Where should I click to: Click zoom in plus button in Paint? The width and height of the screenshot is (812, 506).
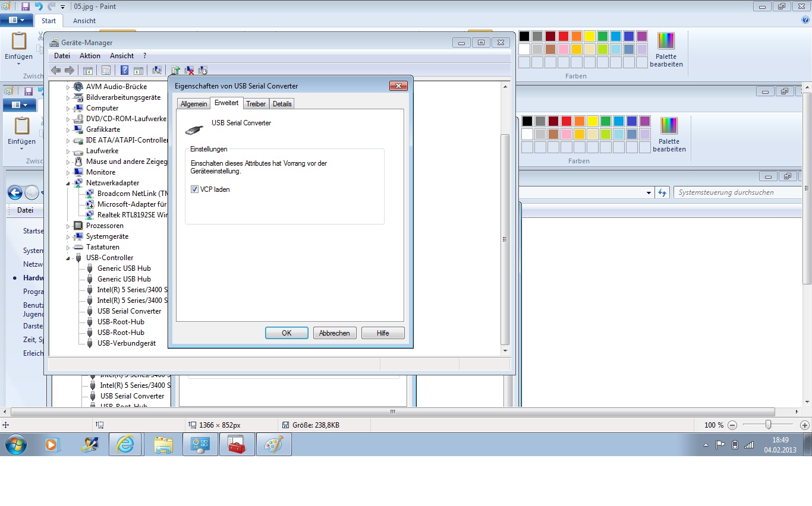(805, 425)
